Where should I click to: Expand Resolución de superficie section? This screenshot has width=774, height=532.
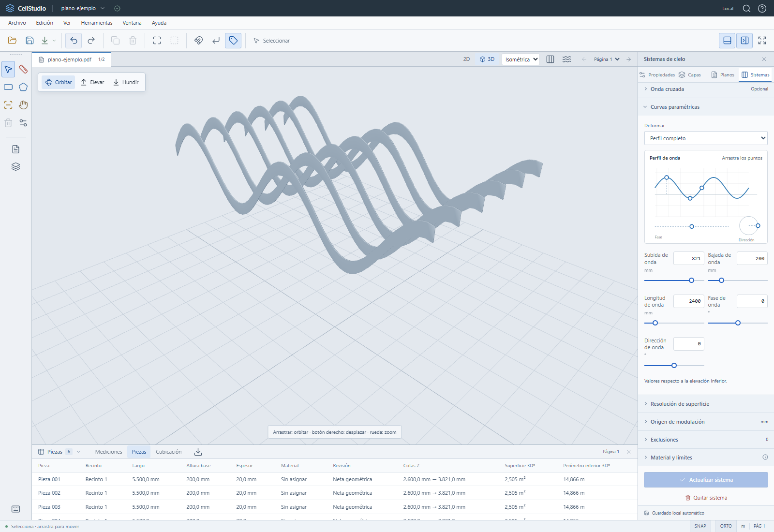tap(706, 404)
